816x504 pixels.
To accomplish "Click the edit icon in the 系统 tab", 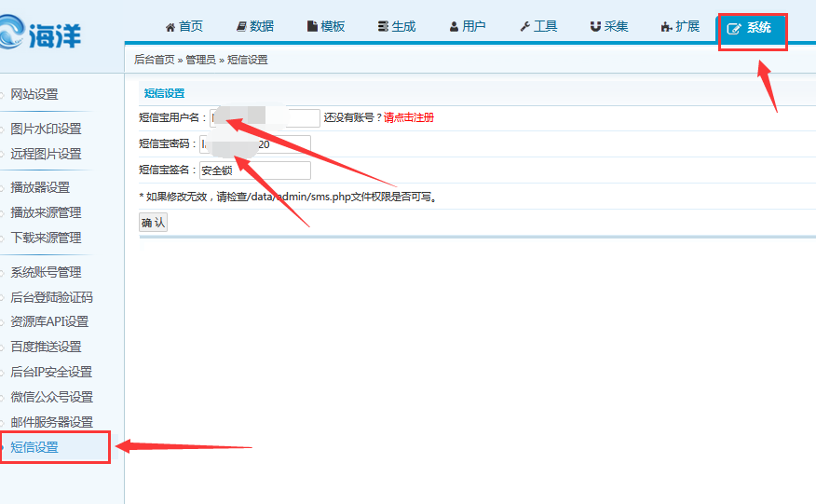I will pyautogui.click(x=733, y=29).
